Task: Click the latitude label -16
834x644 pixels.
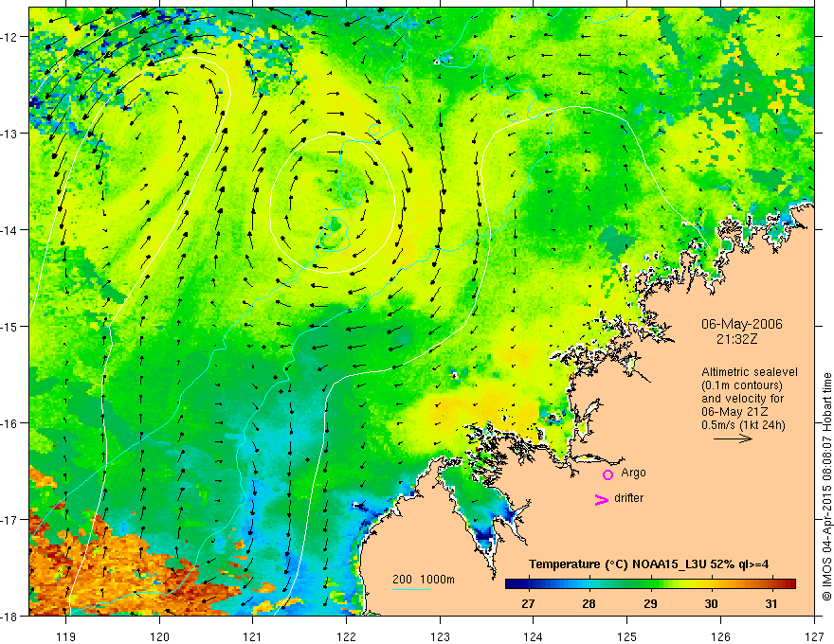Action: tap(9, 423)
